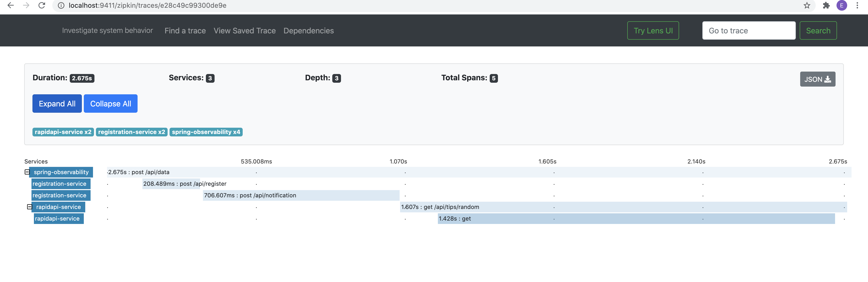Open the Find a trace page
This screenshot has height=282, width=868.
pyautogui.click(x=185, y=31)
